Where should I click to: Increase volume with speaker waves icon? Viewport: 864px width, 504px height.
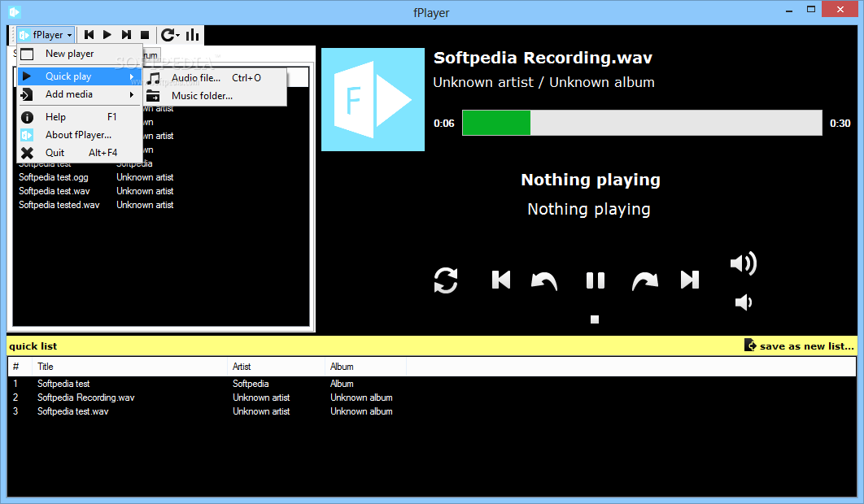[x=744, y=263]
